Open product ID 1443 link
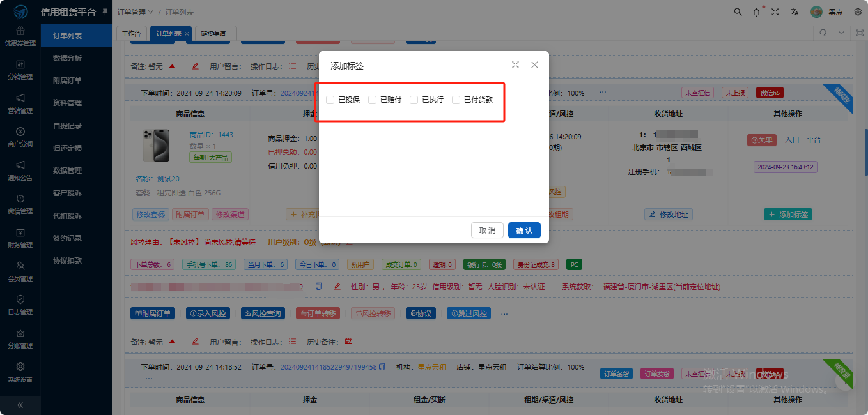The image size is (868, 415). point(211,135)
